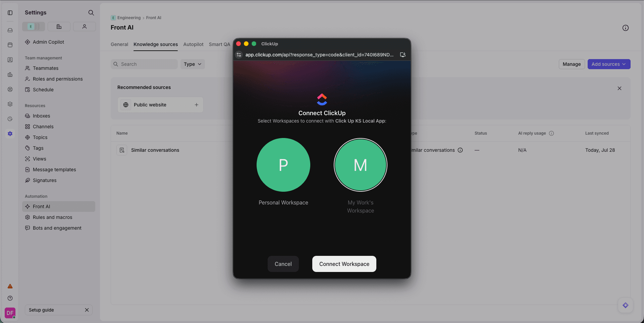The height and width of the screenshot is (323, 644).
Task: Open the inbox icon in left rail
Action: pyautogui.click(x=10, y=30)
